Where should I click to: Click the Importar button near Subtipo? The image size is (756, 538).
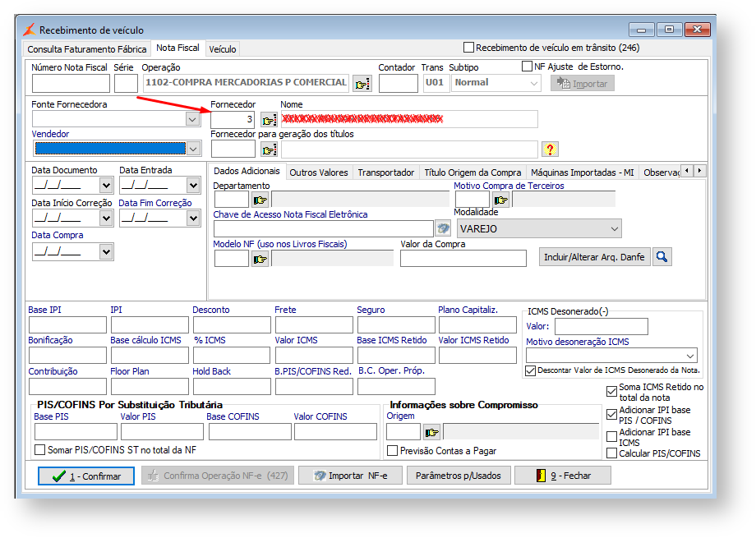coord(583,84)
